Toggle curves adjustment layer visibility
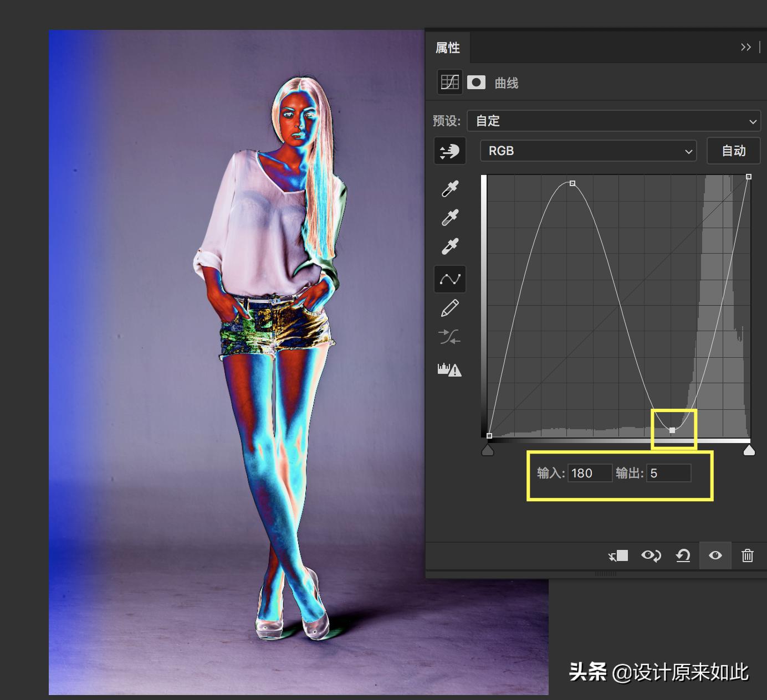The height and width of the screenshot is (700, 767). point(715,555)
